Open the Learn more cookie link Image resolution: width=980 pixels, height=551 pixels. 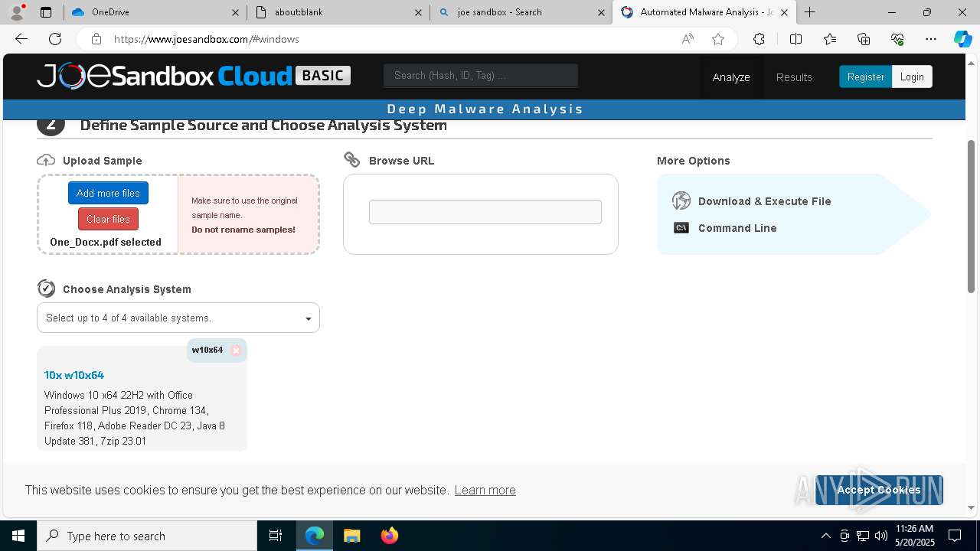point(485,490)
